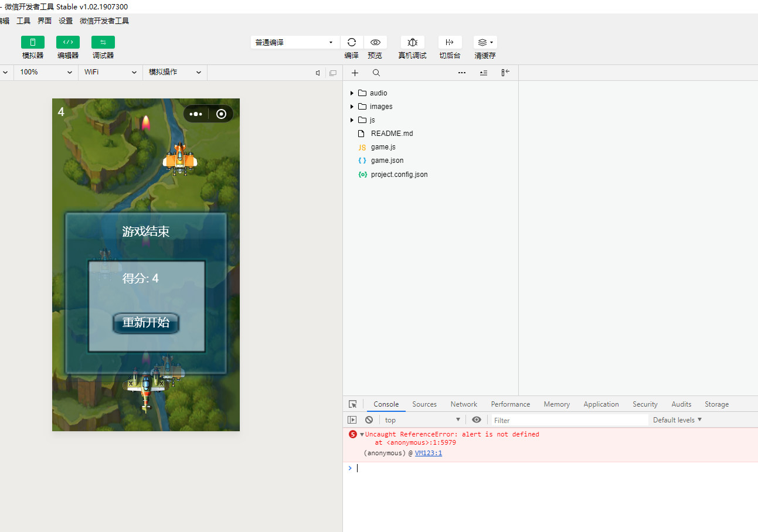This screenshot has height=532, width=758.
Task: Clear the console with the ban icon
Action: [x=369, y=420]
